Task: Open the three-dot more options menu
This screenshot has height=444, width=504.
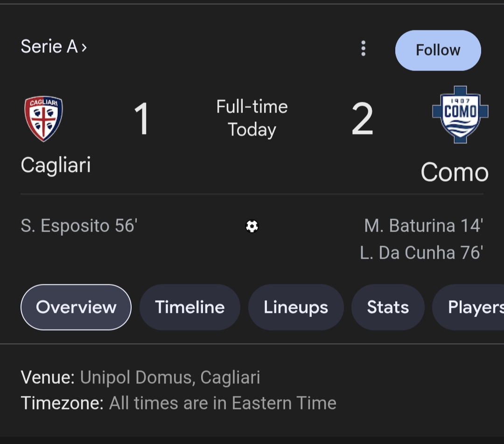Action: [x=363, y=49]
